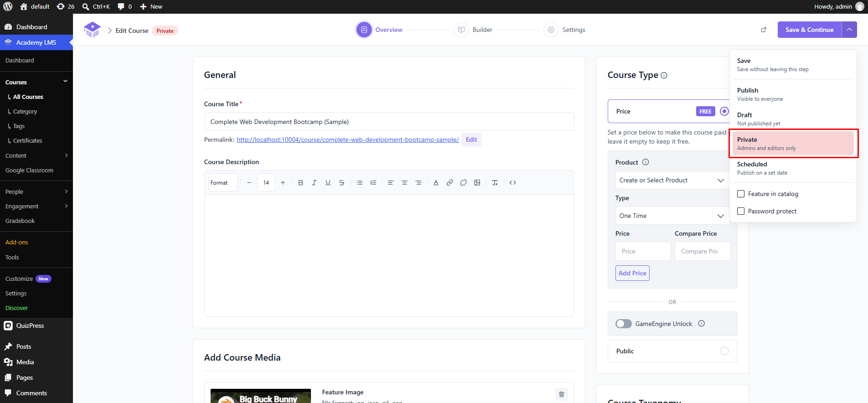Viewport: 868px width, 403px height.
Task: Expand the People sidebar submenu
Action: coord(67,191)
